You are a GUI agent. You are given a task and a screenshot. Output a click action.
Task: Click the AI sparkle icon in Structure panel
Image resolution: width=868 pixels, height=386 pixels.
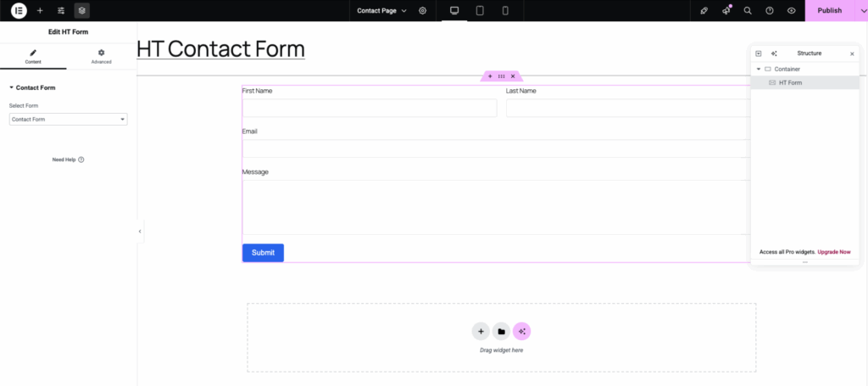pos(774,53)
